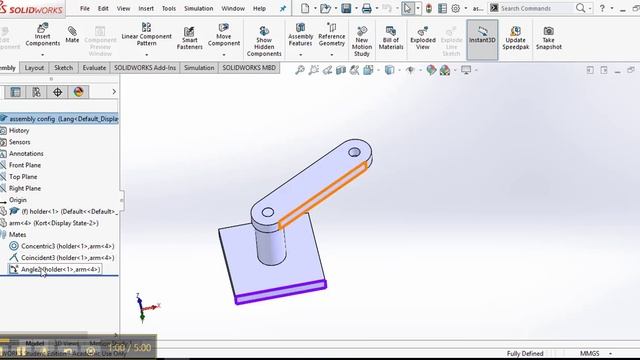640x360 pixels.
Task: Toggle Section View icon
Action: pos(341,70)
